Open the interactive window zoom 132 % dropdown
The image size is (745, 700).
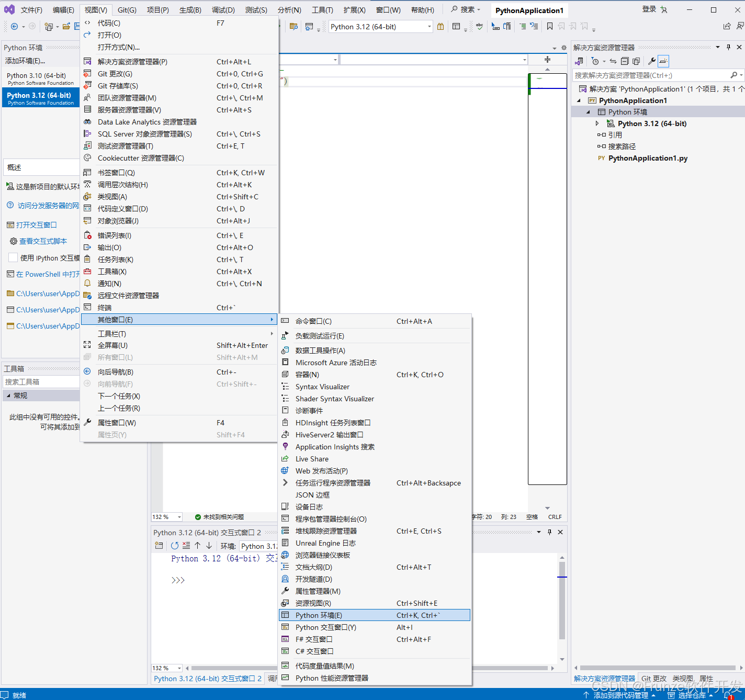(179, 668)
